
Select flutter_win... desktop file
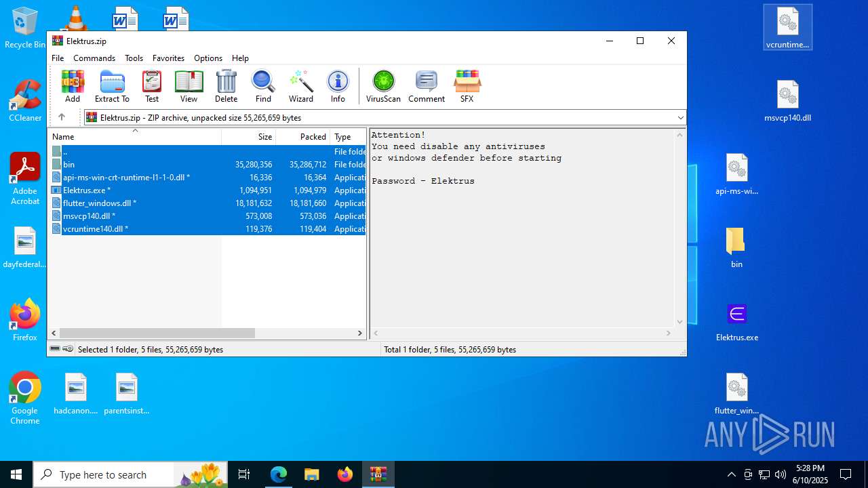[737, 394]
